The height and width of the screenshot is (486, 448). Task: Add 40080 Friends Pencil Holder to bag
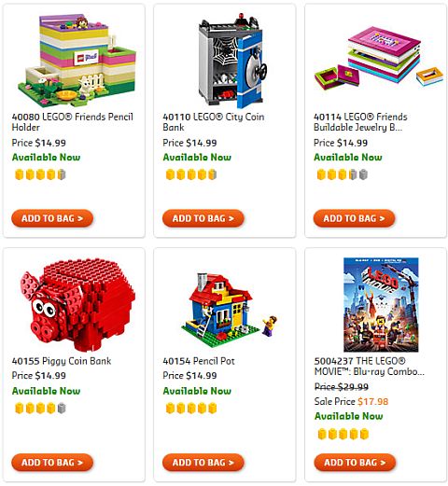(x=52, y=218)
